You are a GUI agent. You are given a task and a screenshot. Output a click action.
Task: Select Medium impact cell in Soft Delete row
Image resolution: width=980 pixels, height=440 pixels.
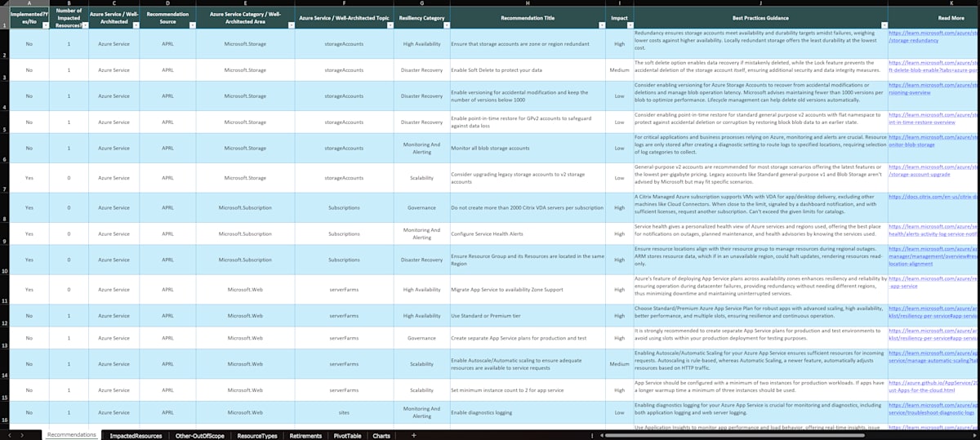[x=619, y=69]
